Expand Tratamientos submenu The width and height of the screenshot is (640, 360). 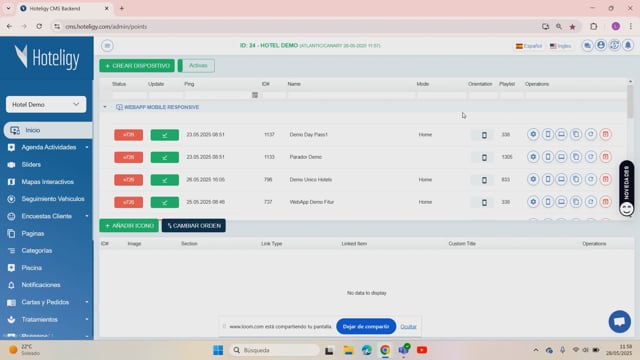click(87, 319)
